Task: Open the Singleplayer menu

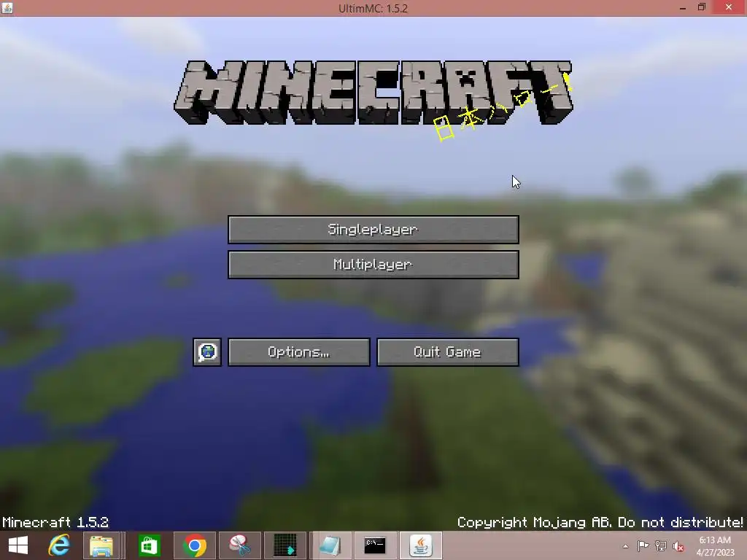Action: pyautogui.click(x=373, y=230)
